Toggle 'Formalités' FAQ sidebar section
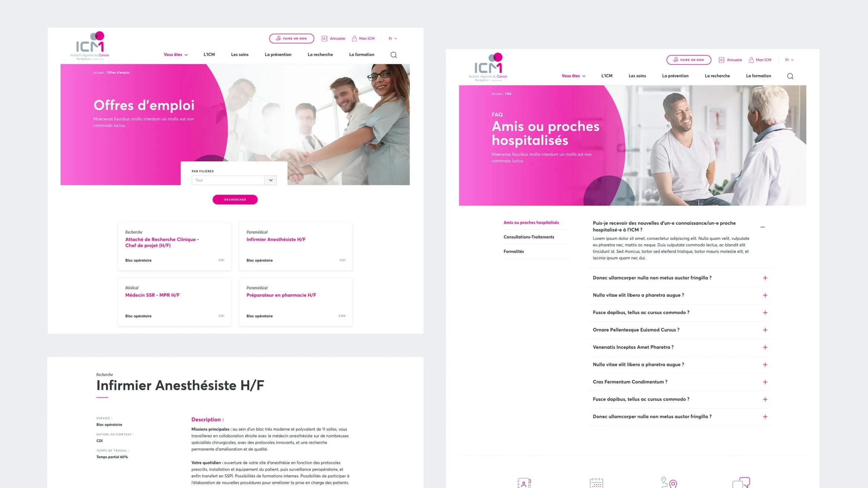868x488 pixels. (x=513, y=251)
